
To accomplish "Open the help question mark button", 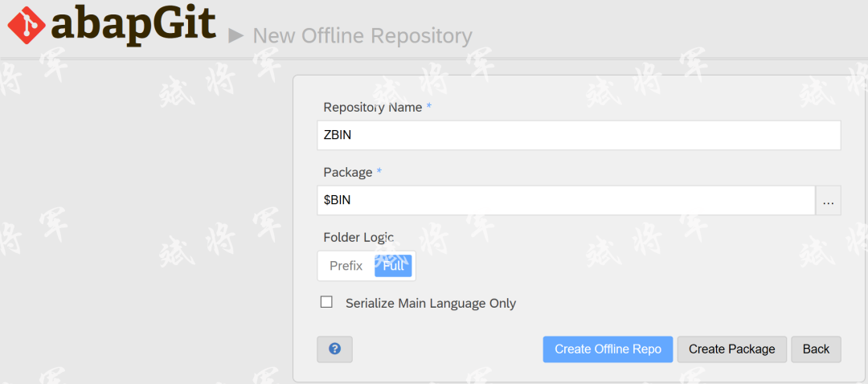I will (334, 349).
